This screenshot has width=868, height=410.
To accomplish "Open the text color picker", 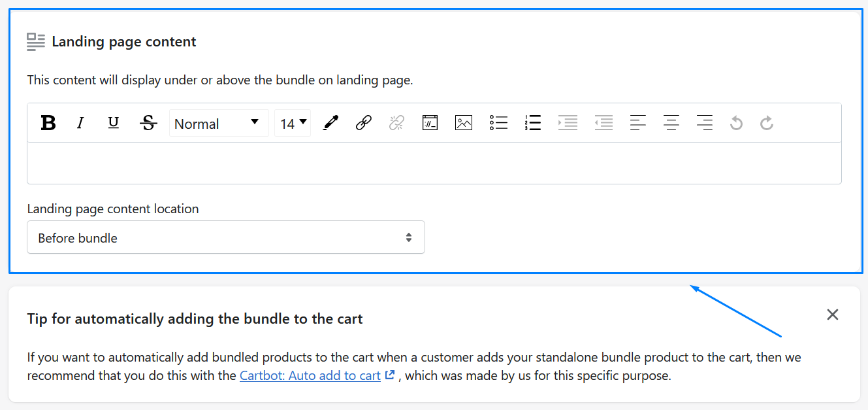I will point(331,123).
